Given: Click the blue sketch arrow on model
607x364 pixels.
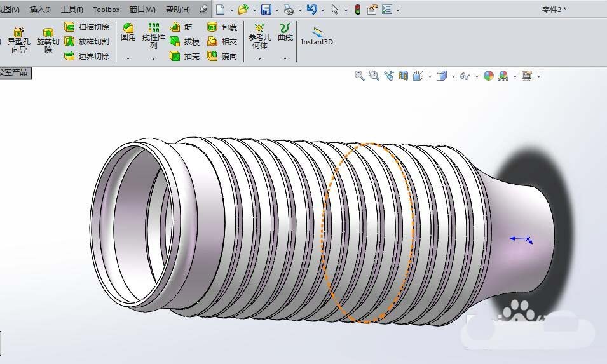Looking at the screenshot, I should coord(521,240).
